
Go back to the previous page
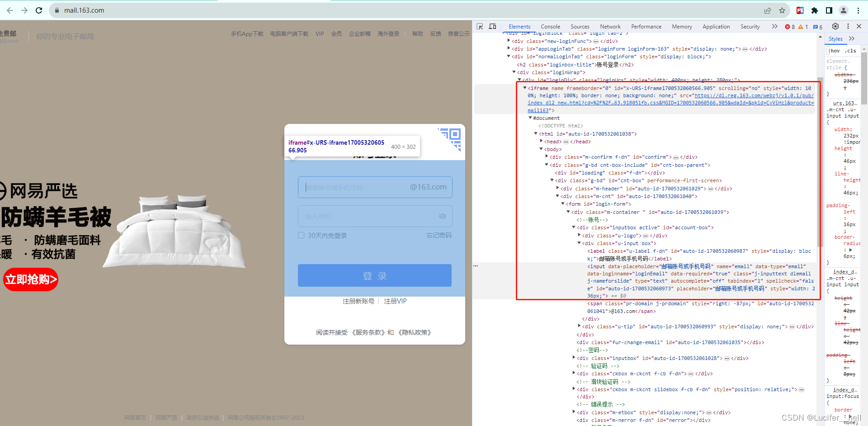(x=10, y=10)
